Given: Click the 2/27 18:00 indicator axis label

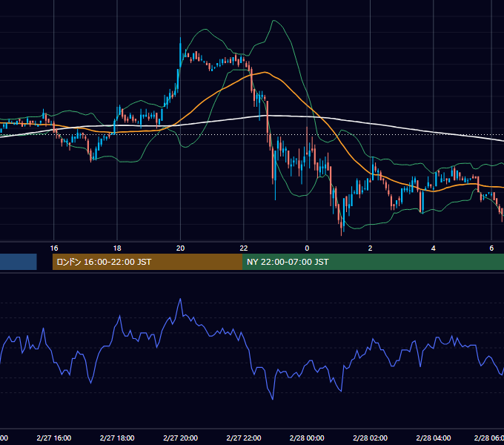Looking at the screenshot, I should pos(117,438).
